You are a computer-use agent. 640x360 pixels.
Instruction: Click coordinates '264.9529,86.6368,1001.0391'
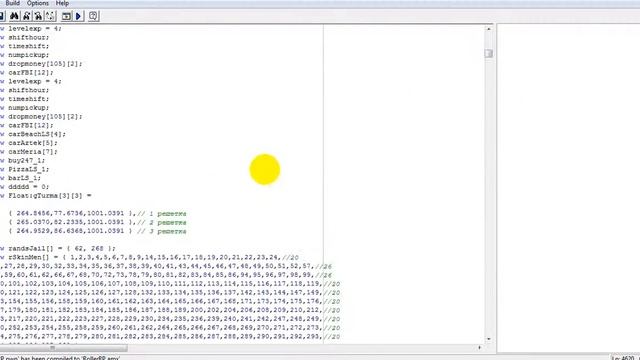click(x=70, y=231)
